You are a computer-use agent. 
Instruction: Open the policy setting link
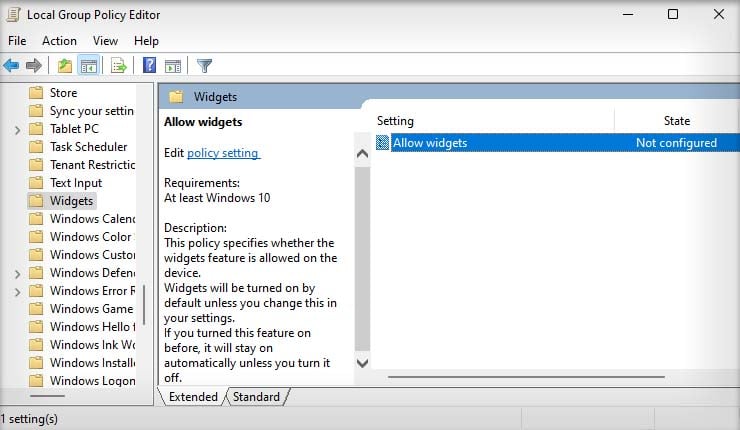click(223, 153)
